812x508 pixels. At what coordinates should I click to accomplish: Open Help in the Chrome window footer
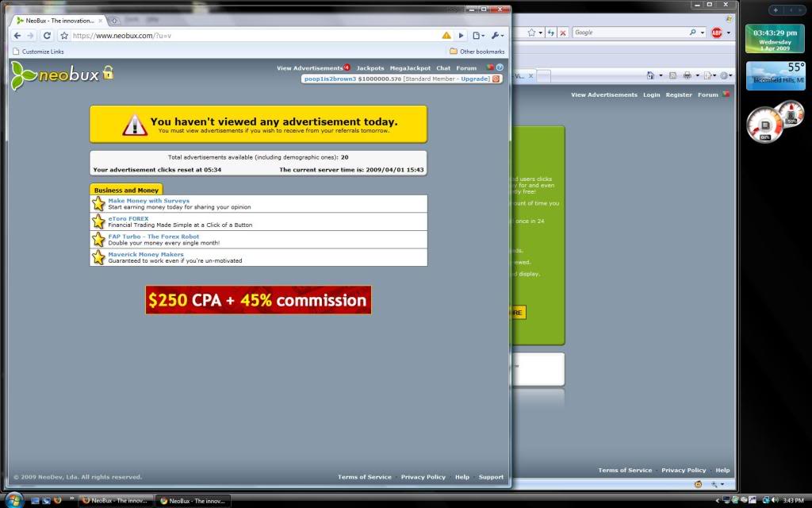coord(462,477)
